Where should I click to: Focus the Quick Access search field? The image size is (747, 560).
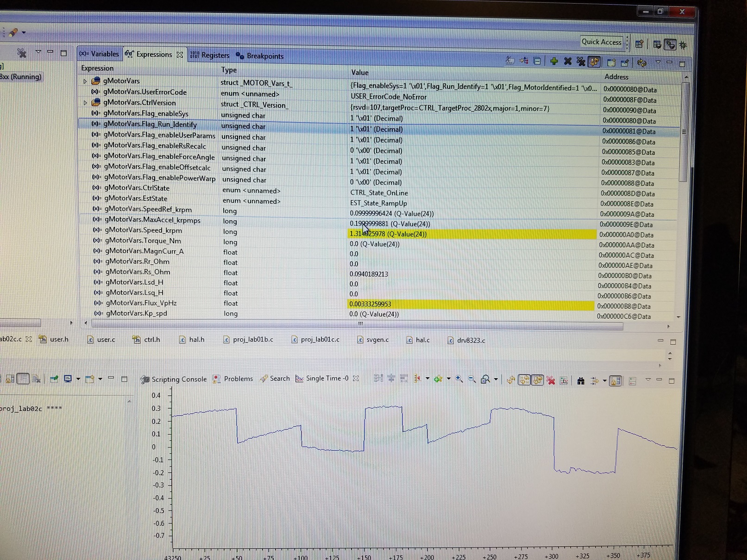click(x=601, y=42)
